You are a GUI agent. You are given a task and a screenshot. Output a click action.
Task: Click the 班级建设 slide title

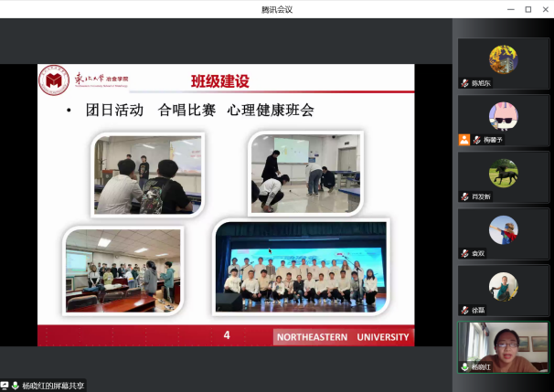click(219, 80)
